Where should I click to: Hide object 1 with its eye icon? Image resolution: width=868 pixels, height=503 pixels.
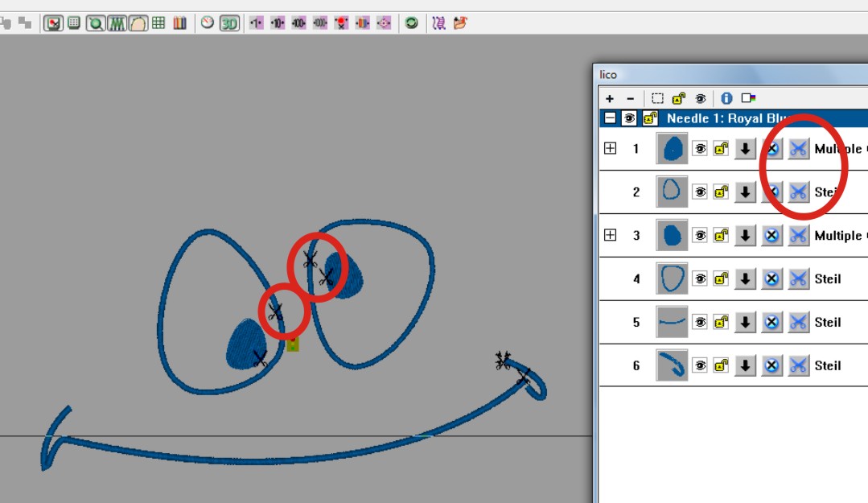700,148
